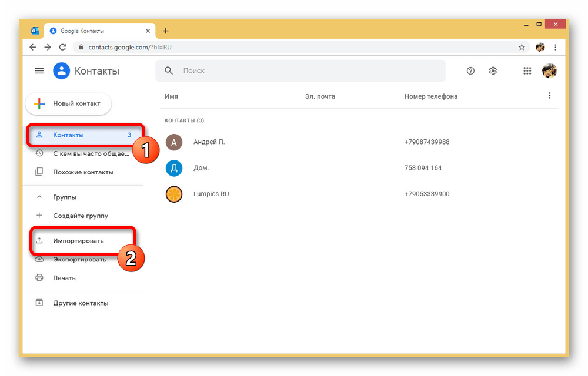Click the Contacts app logo icon
Viewport: 588px width, 376px height.
(62, 70)
